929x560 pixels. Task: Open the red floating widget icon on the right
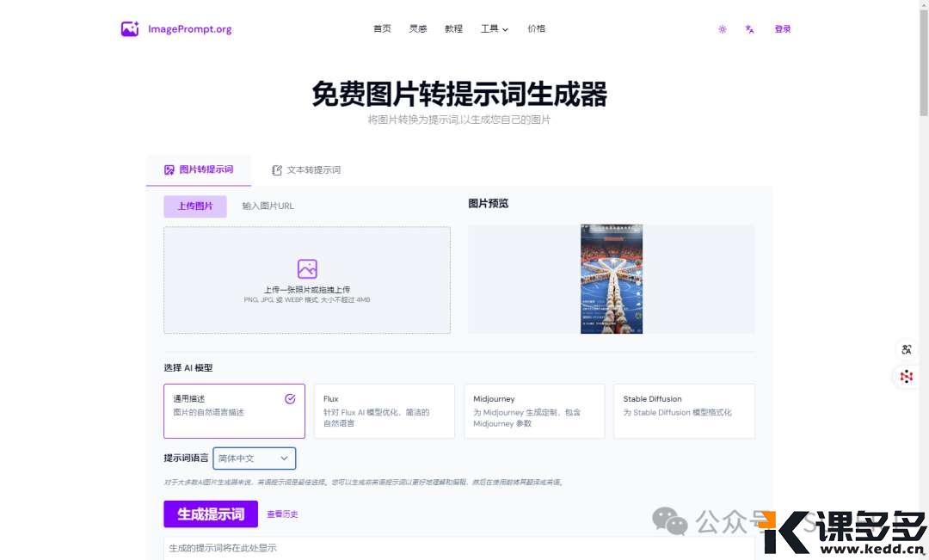[x=906, y=377]
